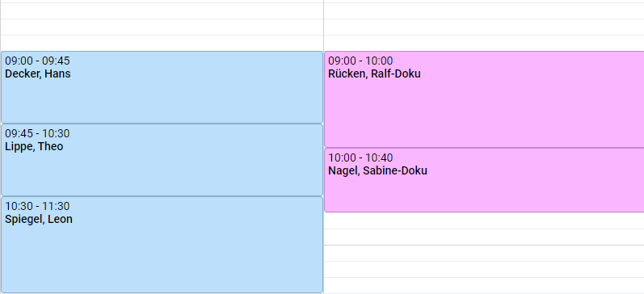Click the 10:00 - 10:40 time label
The image size is (644, 294).
click(x=360, y=157)
